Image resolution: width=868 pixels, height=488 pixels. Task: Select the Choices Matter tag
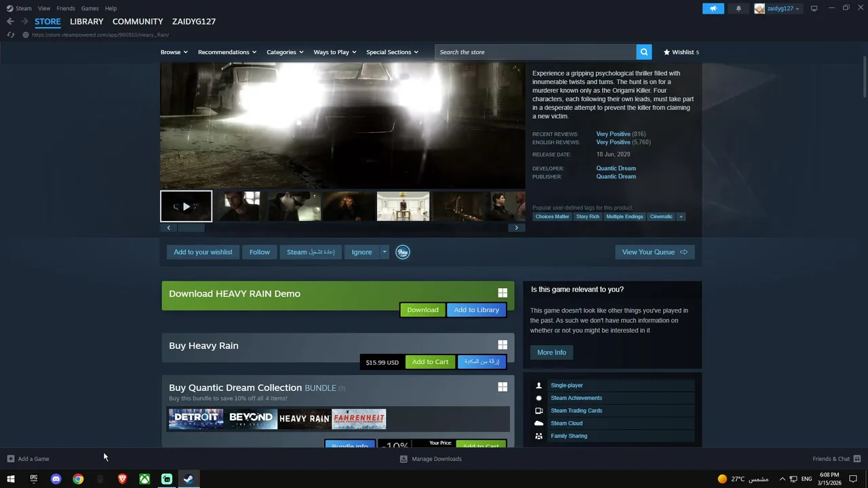coord(553,217)
